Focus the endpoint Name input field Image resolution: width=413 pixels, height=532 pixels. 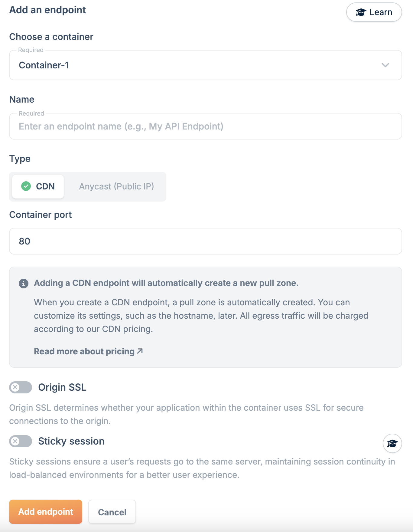pyautogui.click(x=206, y=126)
